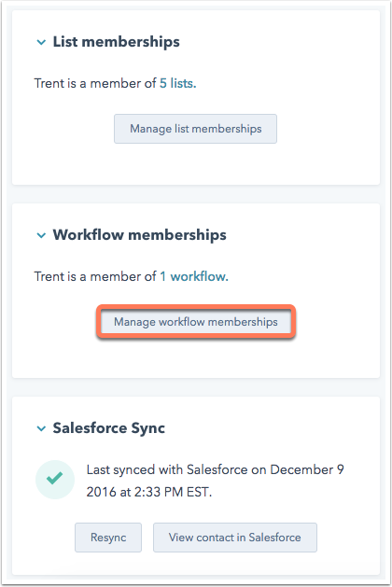Screen dimensions: 392x587
Task: Click the List memberships heading
Action: coord(116,42)
